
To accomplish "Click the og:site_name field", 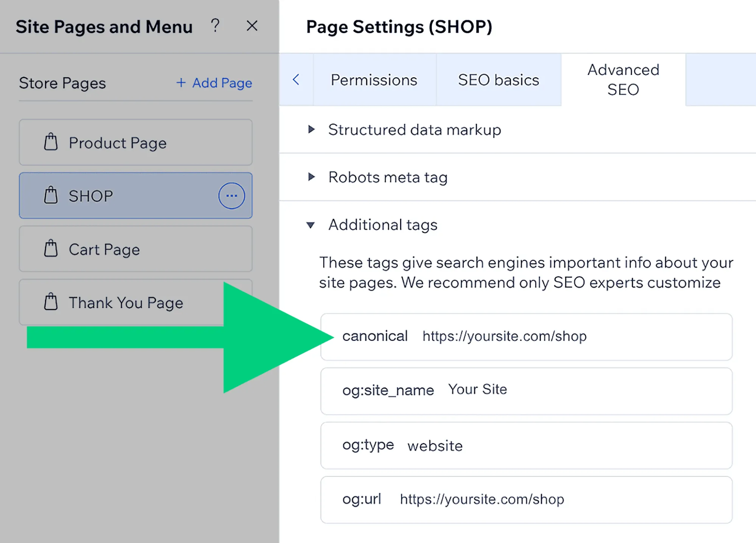I will pyautogui.click(x=526, y=391).
